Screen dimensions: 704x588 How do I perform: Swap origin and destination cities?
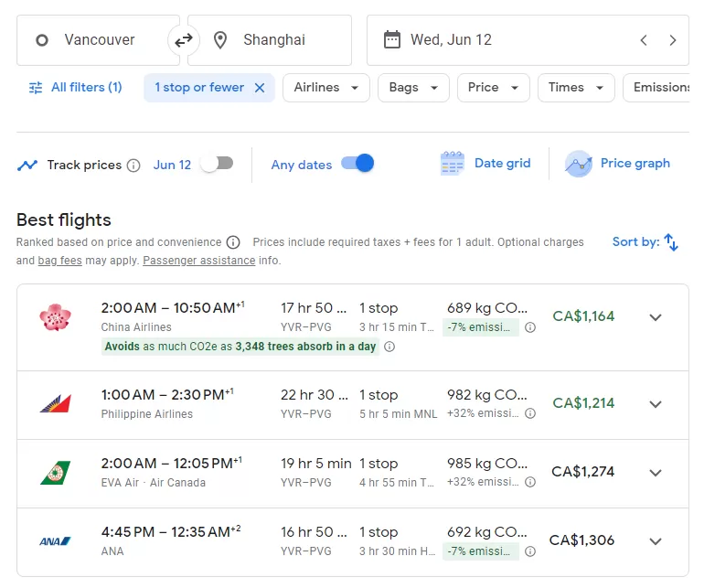coord(184,40)
